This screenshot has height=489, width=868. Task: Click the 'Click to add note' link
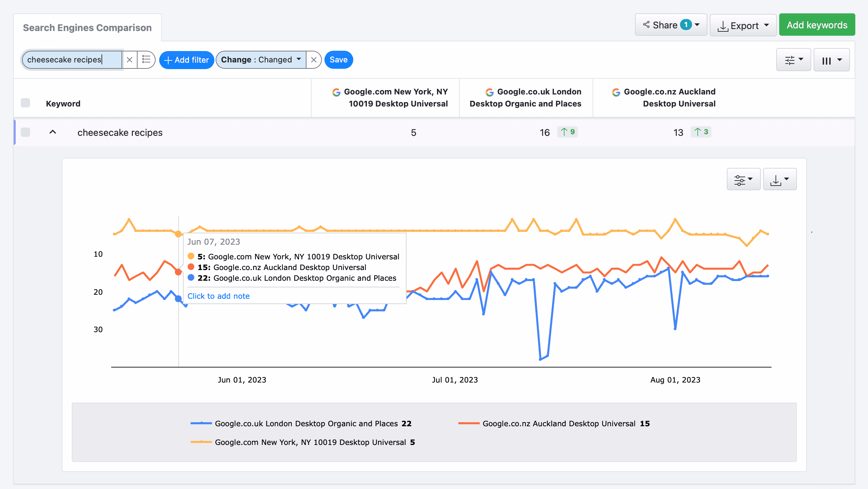click(218, 296)
